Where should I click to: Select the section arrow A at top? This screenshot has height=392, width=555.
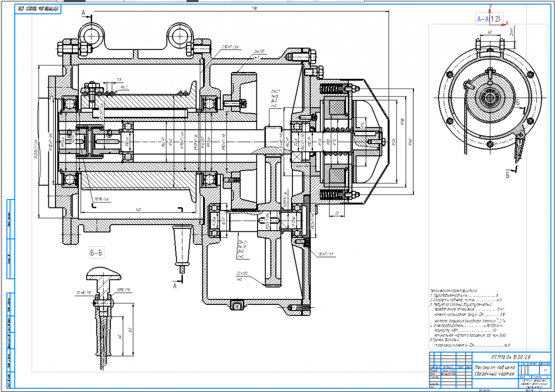point(84,13)
